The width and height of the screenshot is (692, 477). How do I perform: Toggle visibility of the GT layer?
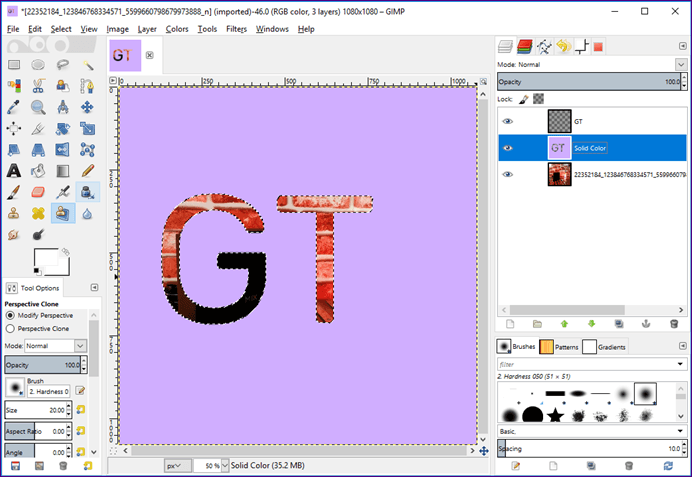click(508, 121)
